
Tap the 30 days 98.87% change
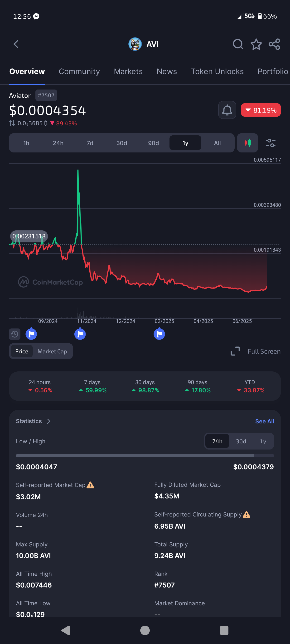pos(145,386)
